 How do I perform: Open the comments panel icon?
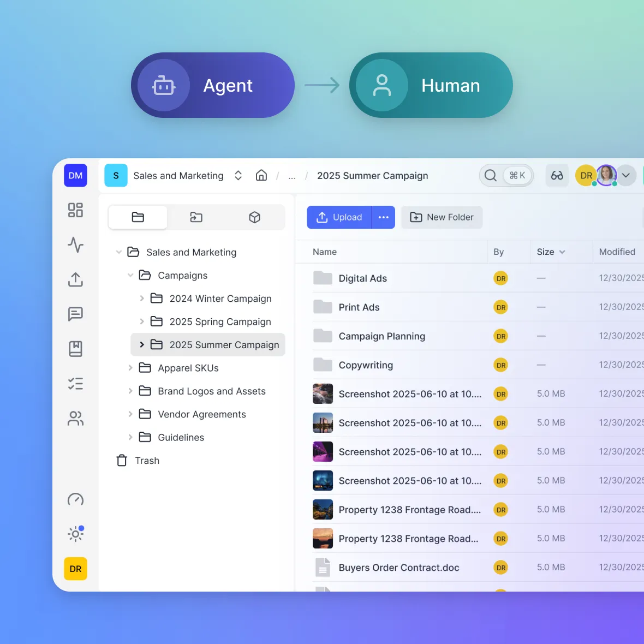tap(75, 314)
